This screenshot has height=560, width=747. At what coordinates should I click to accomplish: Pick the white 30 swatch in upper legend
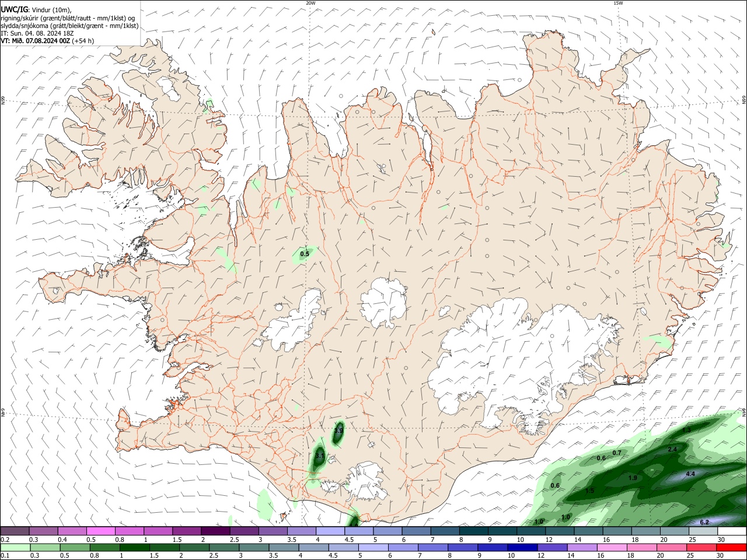pyautogui.click(x=732, y=531)
